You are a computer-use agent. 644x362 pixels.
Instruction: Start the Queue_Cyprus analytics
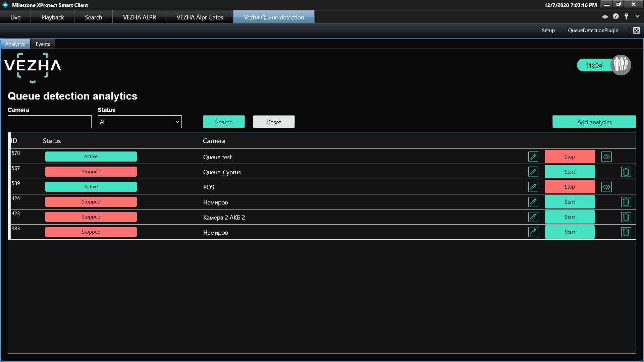570,172
